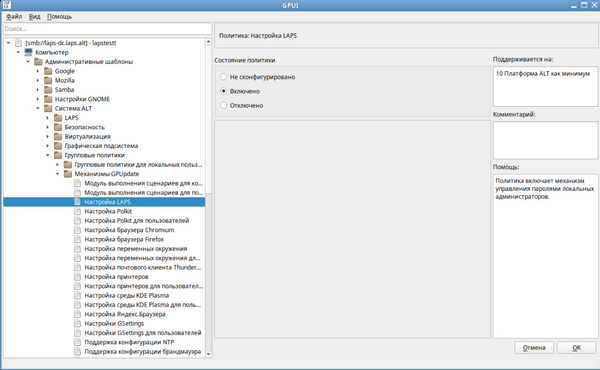Viewport: 600px width, 370px height.
Task: Click the Помощь help text area
Action: click(545, 256)
